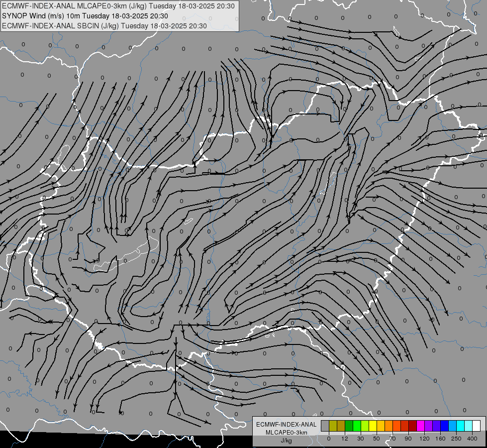Viewport: 487px width, 448px height.
Task: Click the legend scale value '70'
Action: click(392, 439)
